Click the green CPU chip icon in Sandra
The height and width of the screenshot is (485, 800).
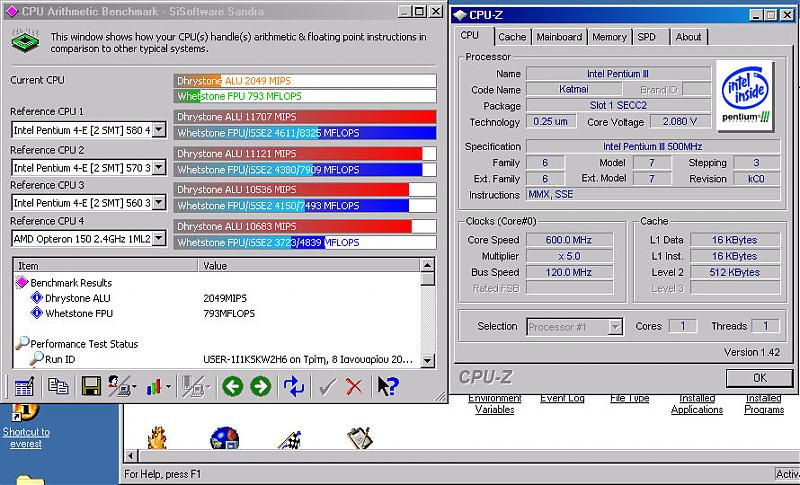click(25, 42)
